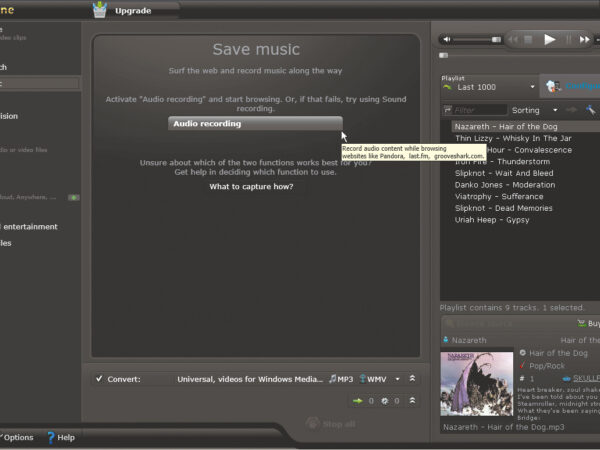Click the Audio recording button
The height and width of the screenshot is (450, 600).
[x=255, y=124]
